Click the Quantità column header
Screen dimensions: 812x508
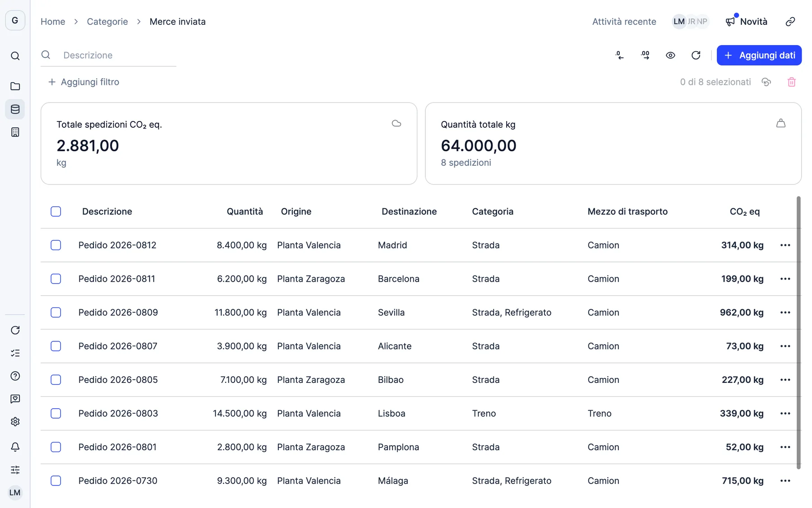(x=245, y=211)
